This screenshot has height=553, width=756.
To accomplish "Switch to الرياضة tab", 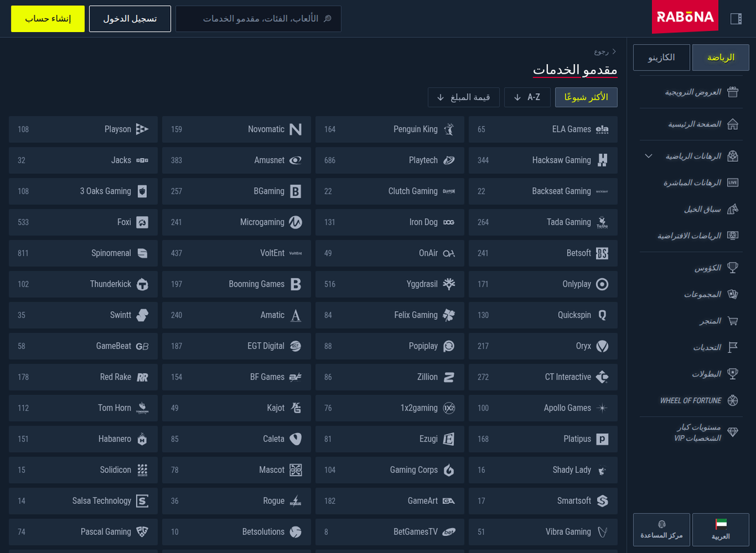I will pos(721,57).
